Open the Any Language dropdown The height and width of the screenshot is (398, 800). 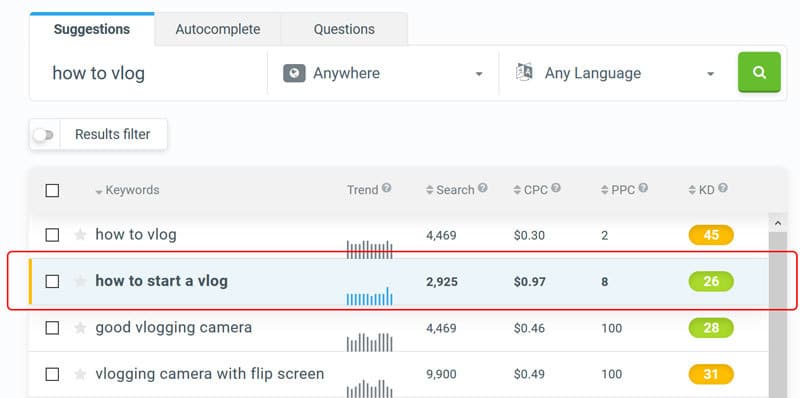[615, 73]
